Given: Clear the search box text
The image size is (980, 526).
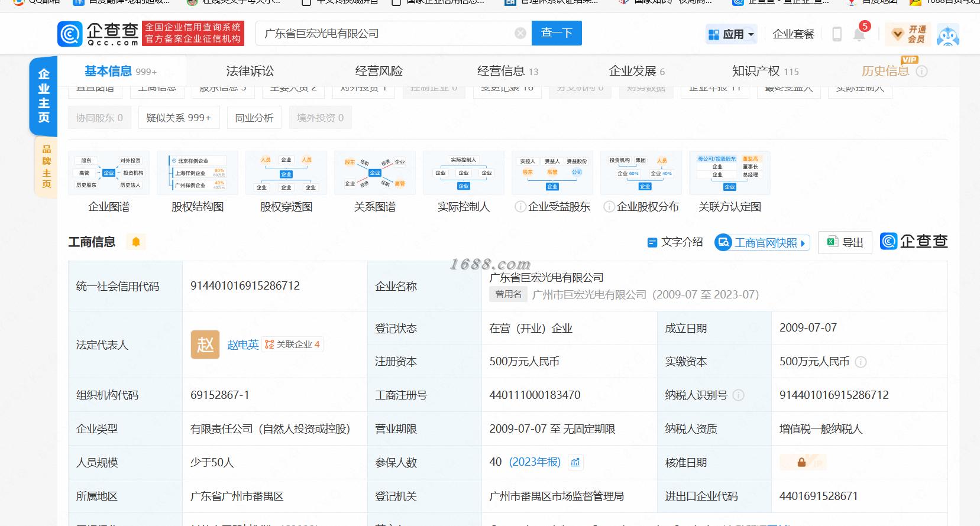Looking at the screenshot, I should coord(520,33).
